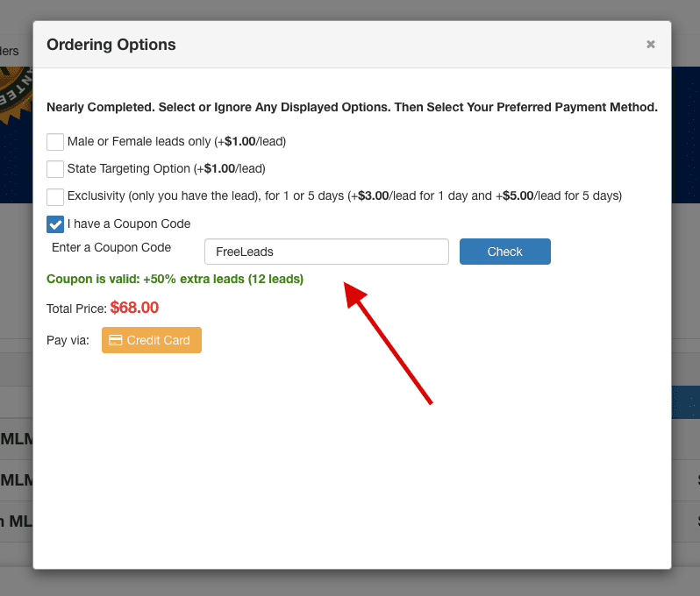Check the State Targeting Option box
The image size is (700, 596).
tap(55, 169)
